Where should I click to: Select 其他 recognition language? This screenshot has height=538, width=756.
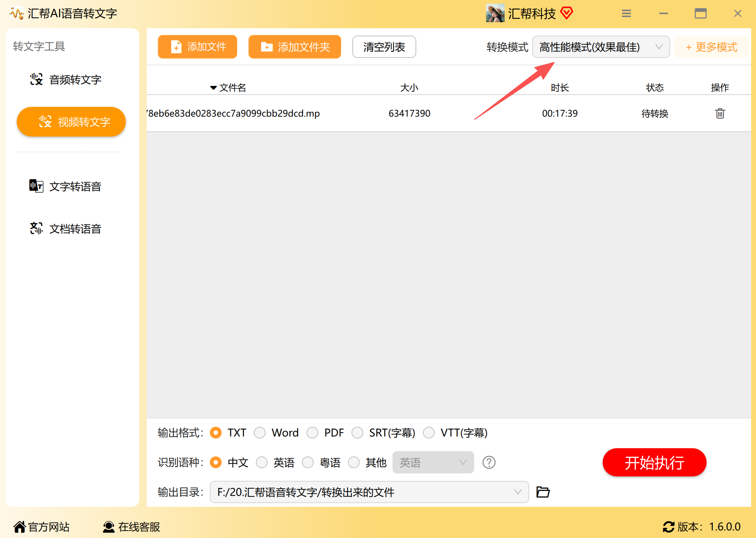pyautogui.click(x=367, y=462)
